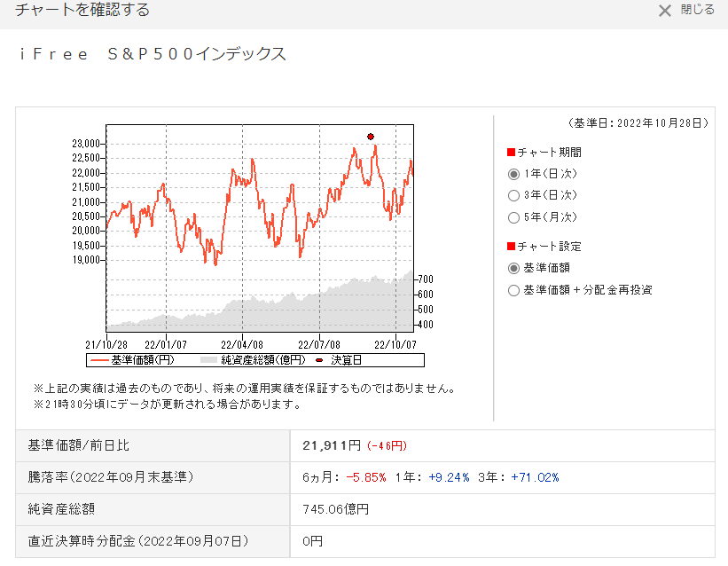Click the red 決算日 marker on chart

[x=371, y=137]
